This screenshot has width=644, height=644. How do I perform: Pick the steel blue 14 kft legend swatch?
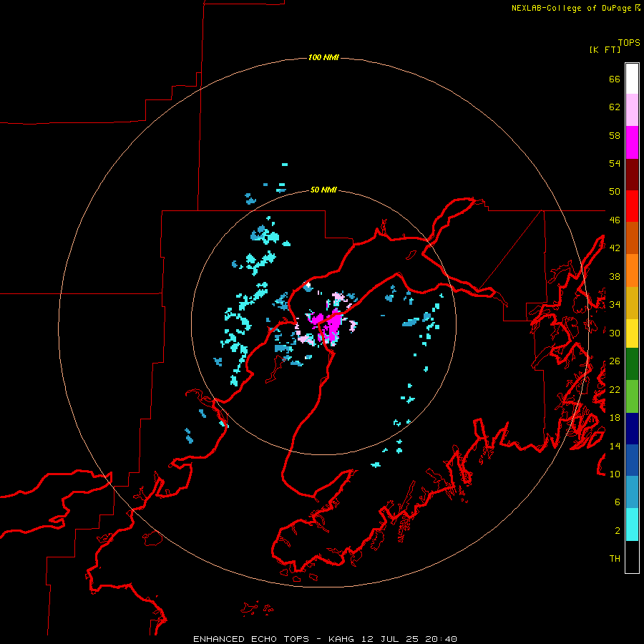(632, 492)
